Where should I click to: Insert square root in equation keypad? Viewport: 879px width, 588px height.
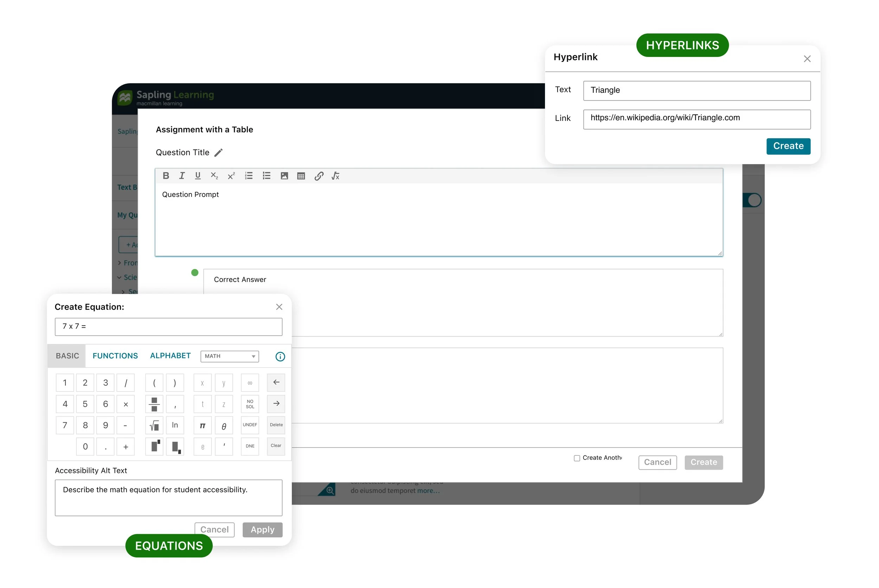pyautogui.click(x=154, y=425)
